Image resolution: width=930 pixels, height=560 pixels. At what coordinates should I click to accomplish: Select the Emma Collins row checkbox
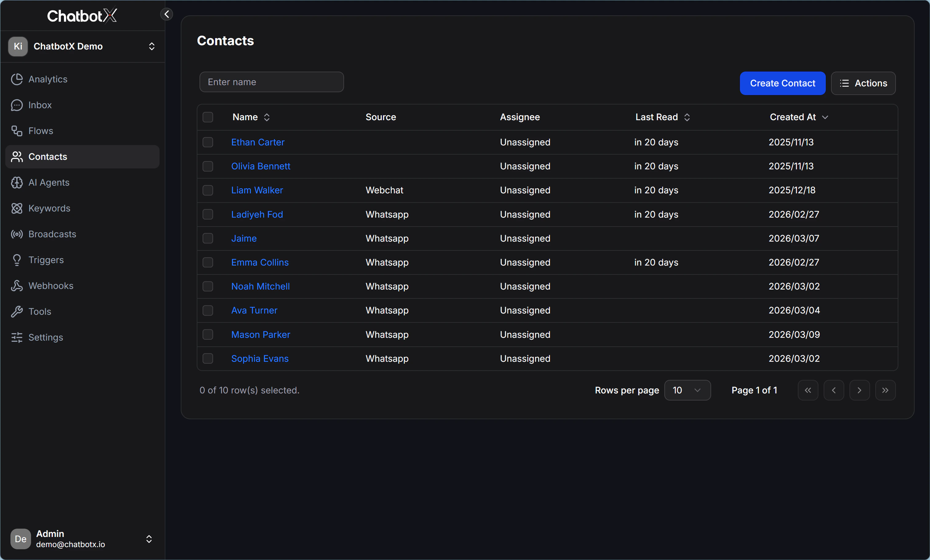pos(208,262)
